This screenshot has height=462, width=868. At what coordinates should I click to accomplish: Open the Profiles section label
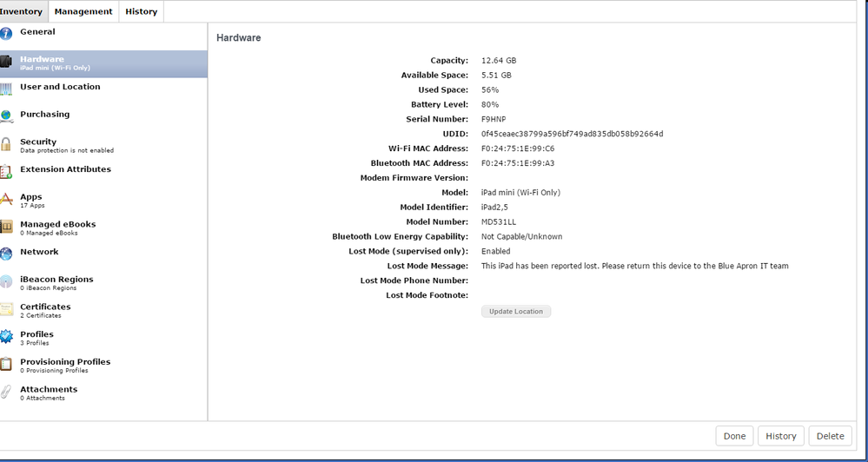(37, 334)
